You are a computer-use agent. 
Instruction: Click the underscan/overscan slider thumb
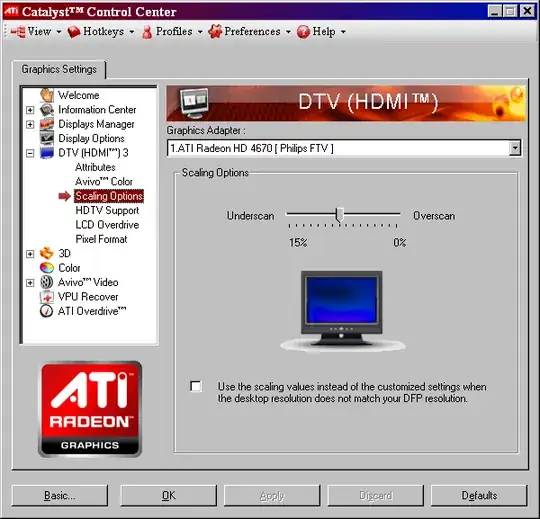pyautogui.click(x=340, y=215)
